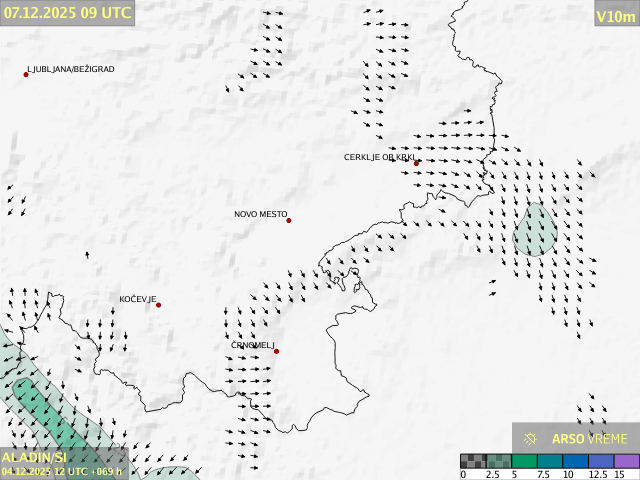The image size is (640, 480).
Task: Click the Cerklje ob Krki station dot
Action: tap(416, 163)
